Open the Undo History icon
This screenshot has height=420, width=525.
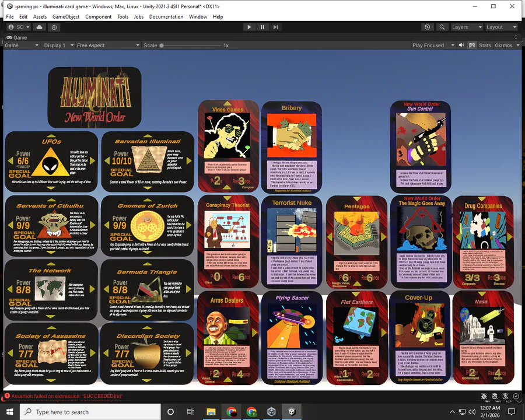tap(427, 27)
